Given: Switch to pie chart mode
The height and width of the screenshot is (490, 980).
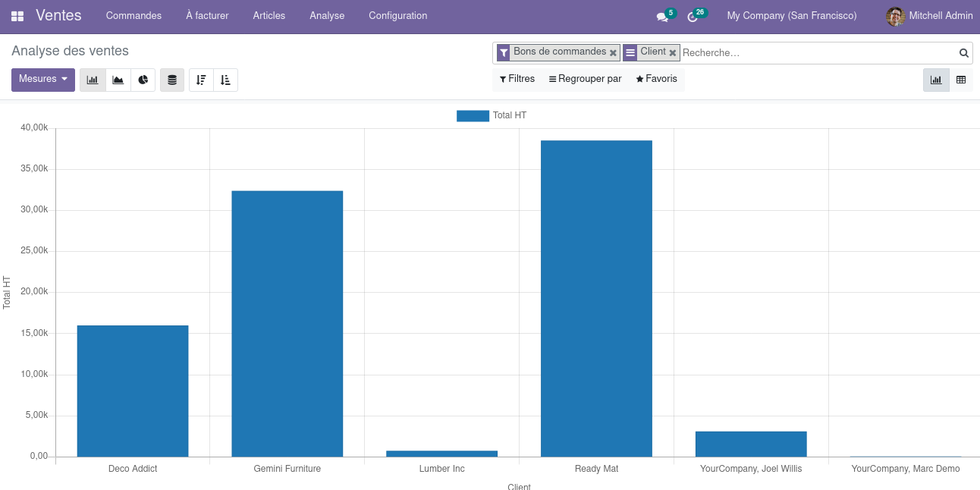Looking at the screenshot, I should 143,80.
